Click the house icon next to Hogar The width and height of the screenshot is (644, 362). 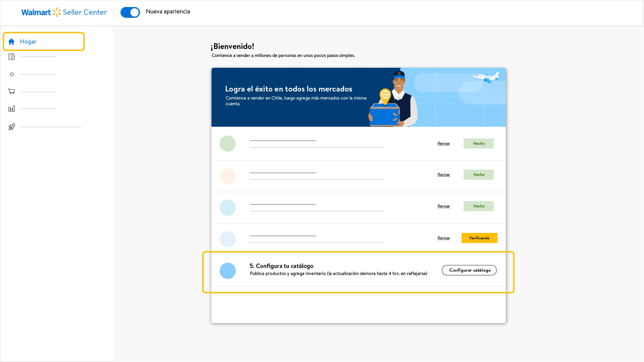click(11, 42)
